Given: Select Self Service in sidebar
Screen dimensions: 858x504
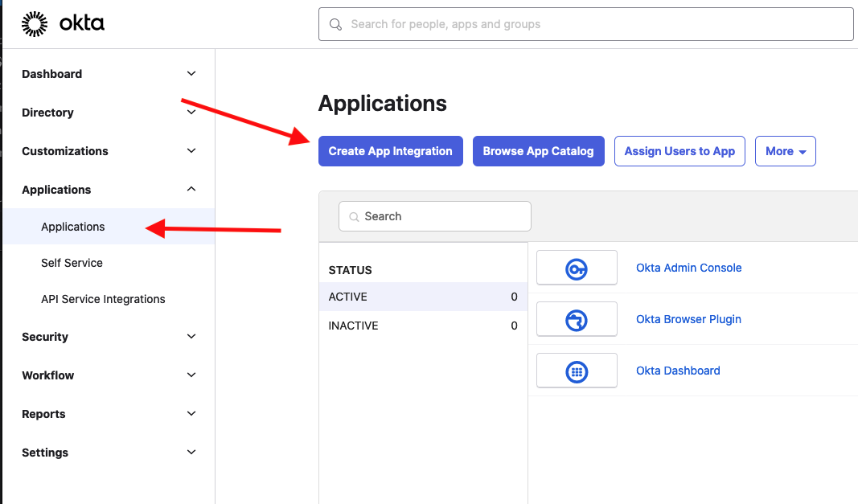Looking at the screenshot, I should [x=72, y=263].
